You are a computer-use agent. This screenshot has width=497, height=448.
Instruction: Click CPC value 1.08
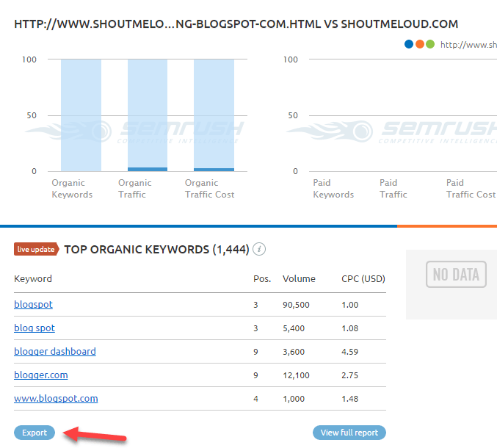[x=350, y=328]
